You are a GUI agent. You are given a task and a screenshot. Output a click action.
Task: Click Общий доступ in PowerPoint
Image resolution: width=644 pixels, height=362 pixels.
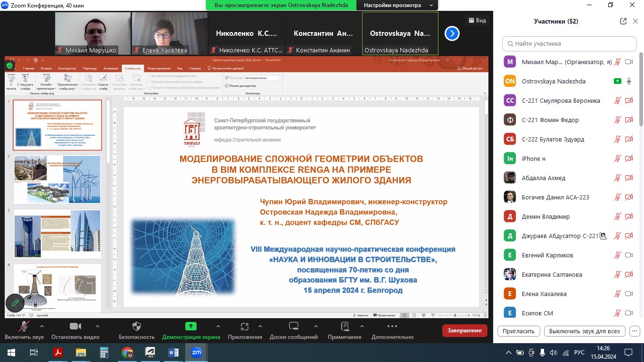[x=470, y=68]
